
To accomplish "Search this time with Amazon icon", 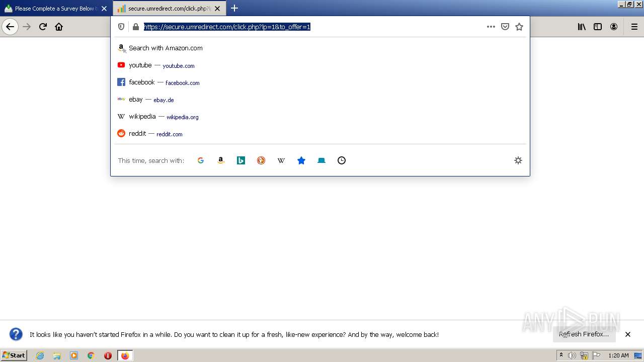I will pos(221,160).
